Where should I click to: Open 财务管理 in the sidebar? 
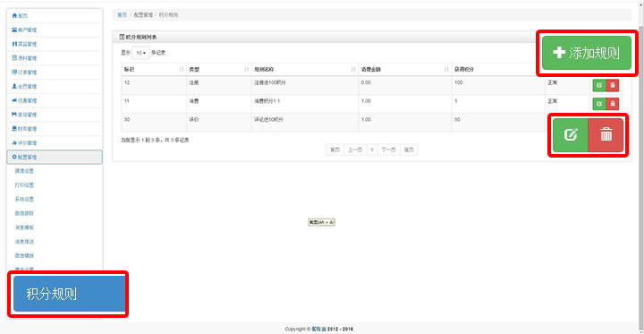pyautogui.click(x=55, y=129)
